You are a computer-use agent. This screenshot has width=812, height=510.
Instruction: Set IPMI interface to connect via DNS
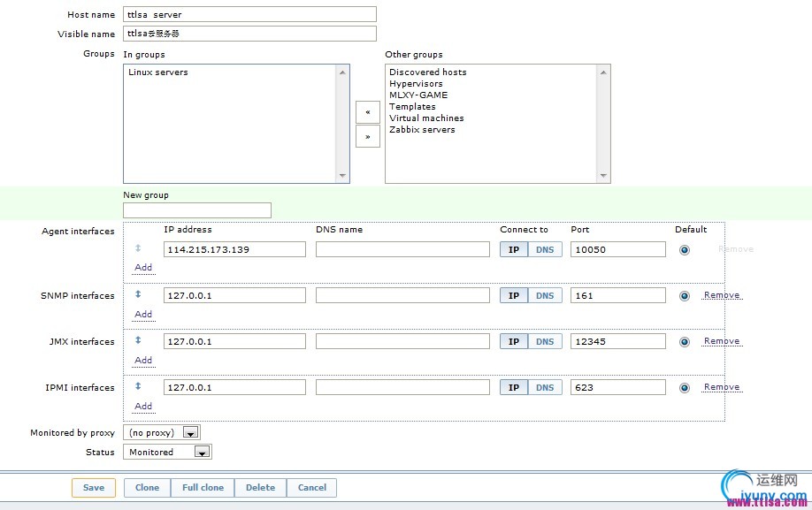545,387
